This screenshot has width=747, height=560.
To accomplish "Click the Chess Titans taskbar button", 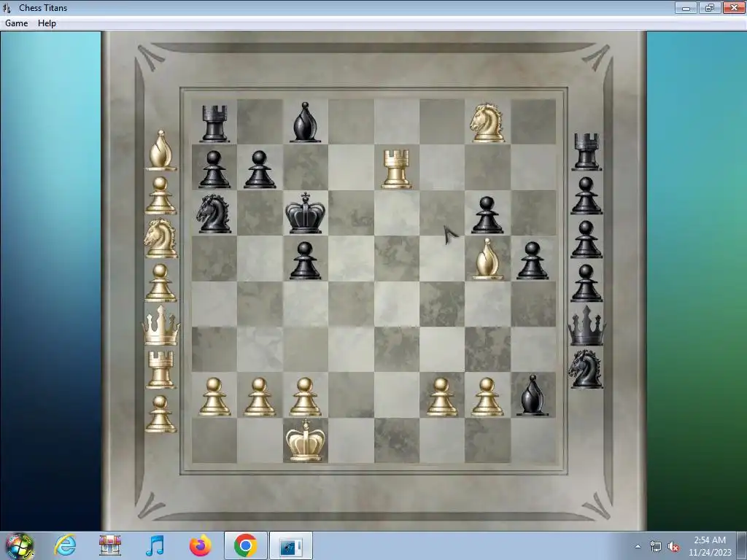I will coord(291,545).
